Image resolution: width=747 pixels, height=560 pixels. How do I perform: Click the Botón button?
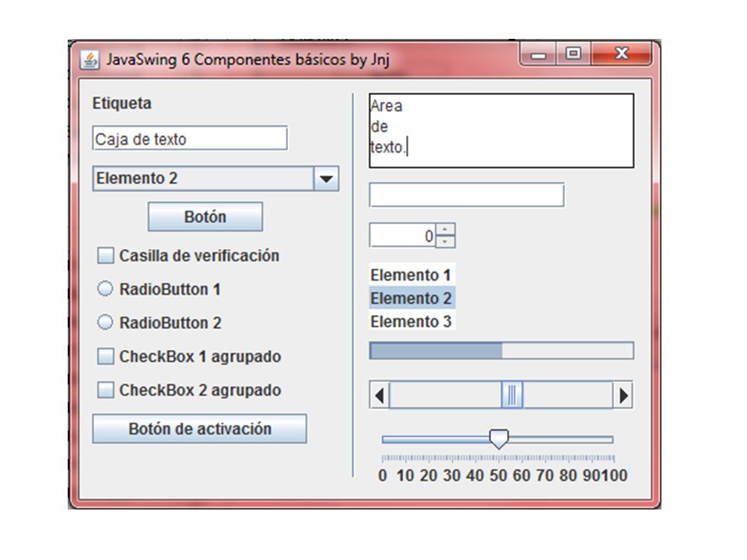pyautogui.click(x=205, y=217)
